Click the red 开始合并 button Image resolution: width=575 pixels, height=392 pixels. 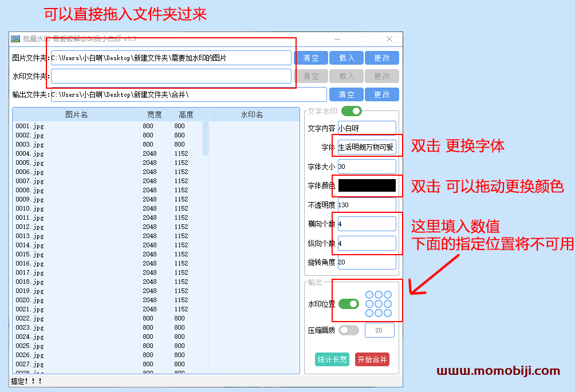point(372,359)
